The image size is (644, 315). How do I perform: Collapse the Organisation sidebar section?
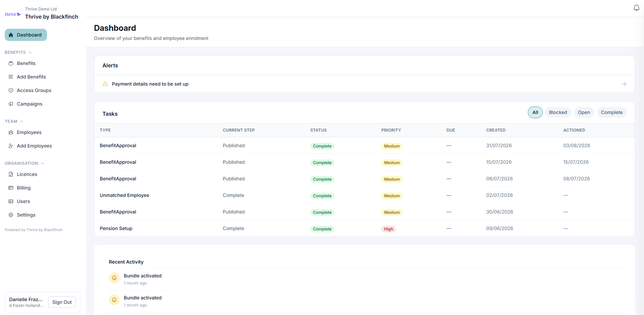[24, 163]
